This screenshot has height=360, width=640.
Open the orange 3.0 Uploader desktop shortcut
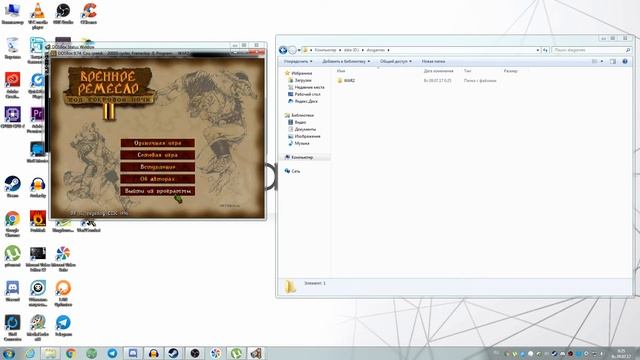pyautogui.click(x=63, y=293)
